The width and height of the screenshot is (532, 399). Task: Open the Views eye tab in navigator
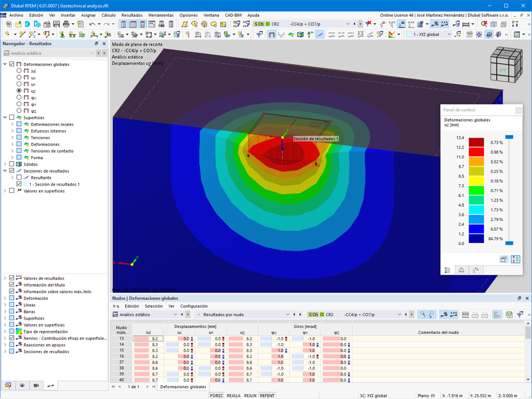coord(22,385)
